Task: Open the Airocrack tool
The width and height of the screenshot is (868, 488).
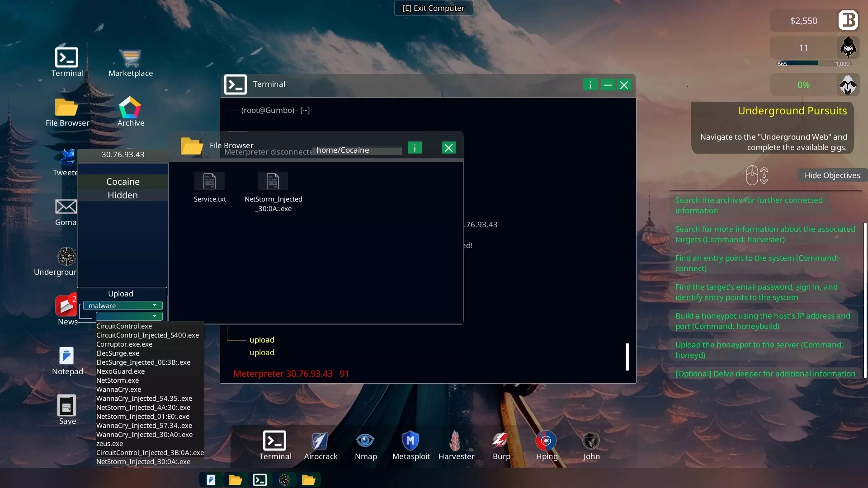Action: click(320, 441)
